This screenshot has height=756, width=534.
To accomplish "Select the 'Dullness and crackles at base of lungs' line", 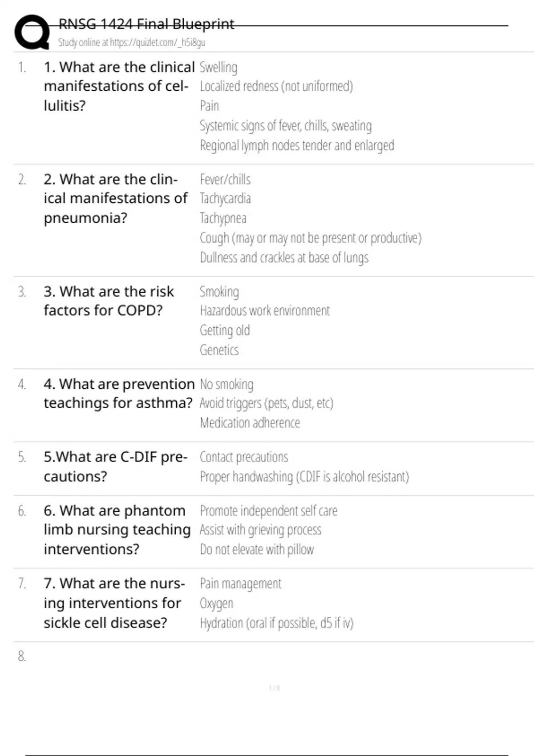I will click(284, 257).
